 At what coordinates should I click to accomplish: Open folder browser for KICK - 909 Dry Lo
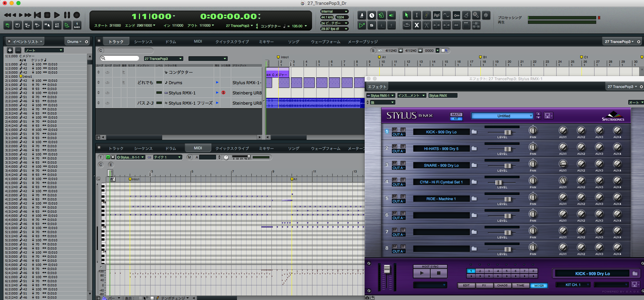[x=474, y=132]
